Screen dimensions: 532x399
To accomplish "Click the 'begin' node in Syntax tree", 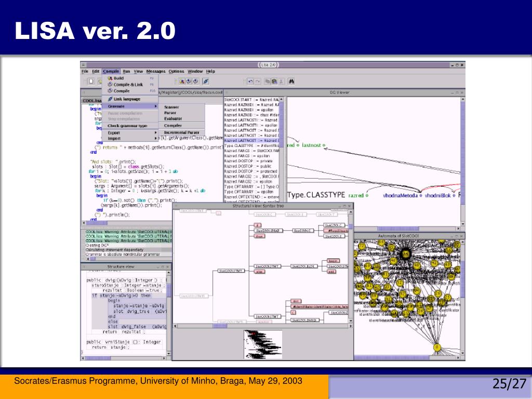I will pos(333,261).
